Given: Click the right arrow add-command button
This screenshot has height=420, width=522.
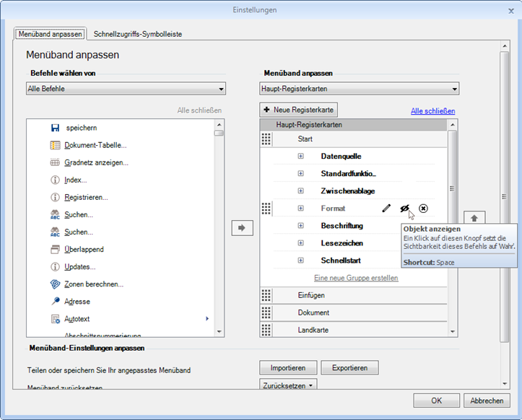Looking at the screenshot, I should pos(242,227).
